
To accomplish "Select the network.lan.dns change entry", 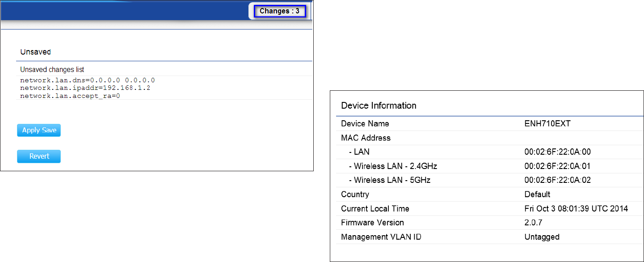I will point(88,80).
